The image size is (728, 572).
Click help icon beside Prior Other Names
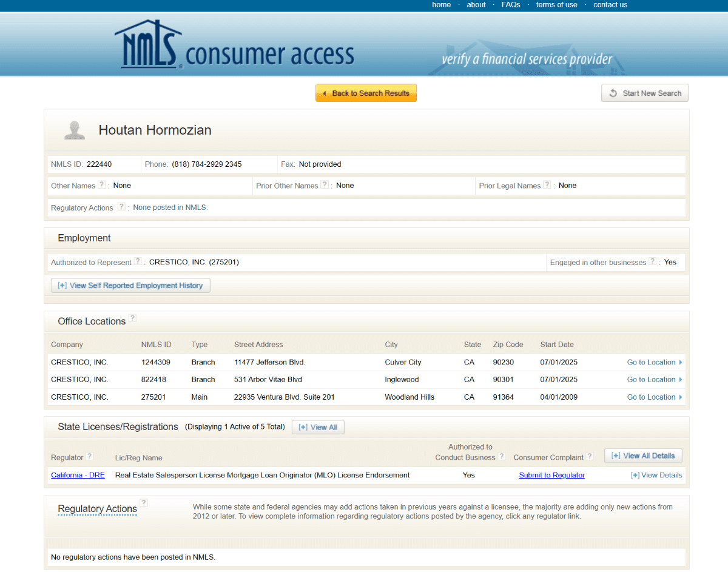[325, 185]
